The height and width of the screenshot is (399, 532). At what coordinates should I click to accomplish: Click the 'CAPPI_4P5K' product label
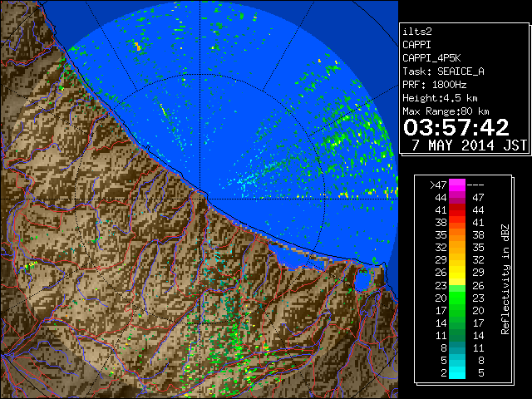[431, 58]
